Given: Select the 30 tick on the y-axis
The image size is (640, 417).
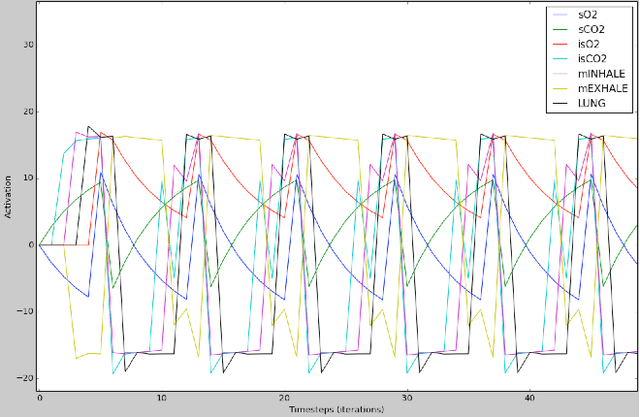Looking at the screenshot, I should [29, 45].
